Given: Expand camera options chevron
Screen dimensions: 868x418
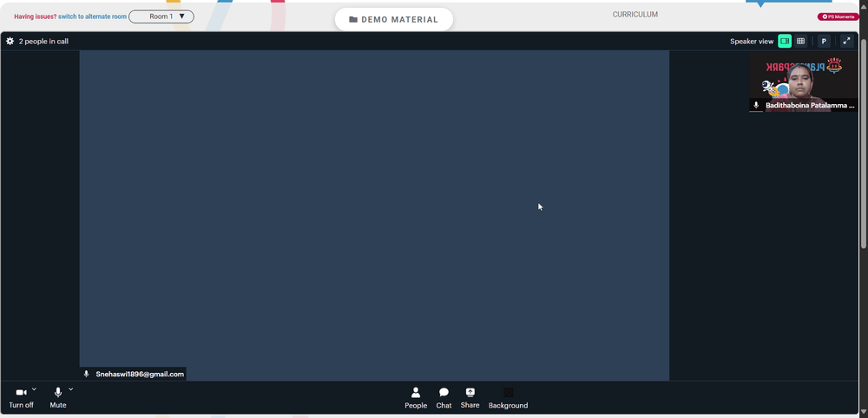Looking at the screenshot, I should click(35, 389).
